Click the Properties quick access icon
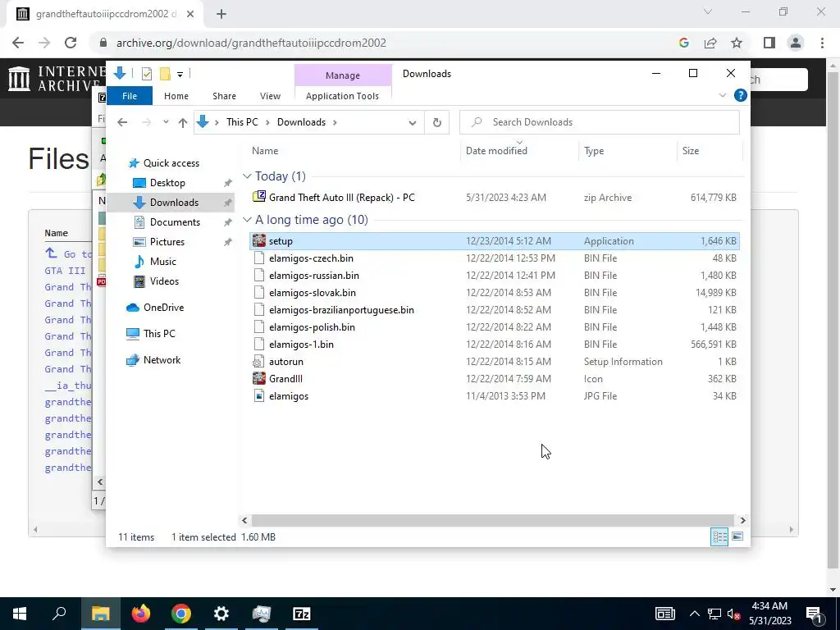The image size is (840, 630). pyautogui.click(x=146, y=74)
